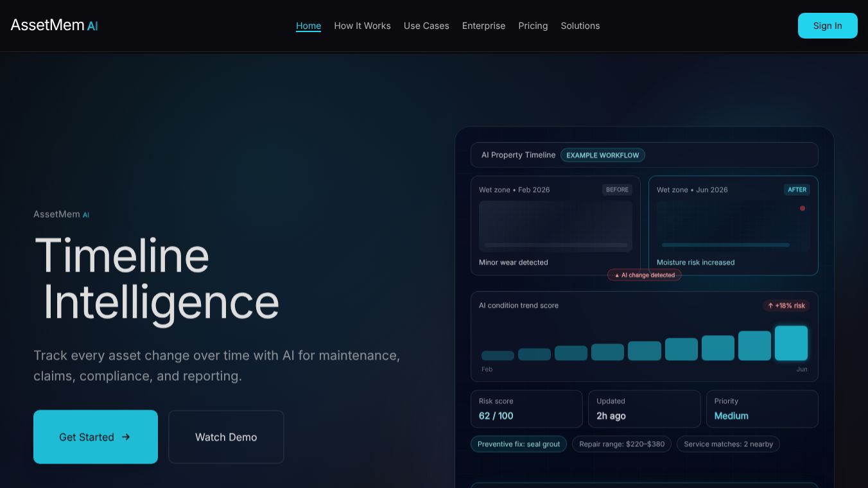The image size is (868, 488).
Task: Click the Updated 2h ago card
Action: [644, 409]
